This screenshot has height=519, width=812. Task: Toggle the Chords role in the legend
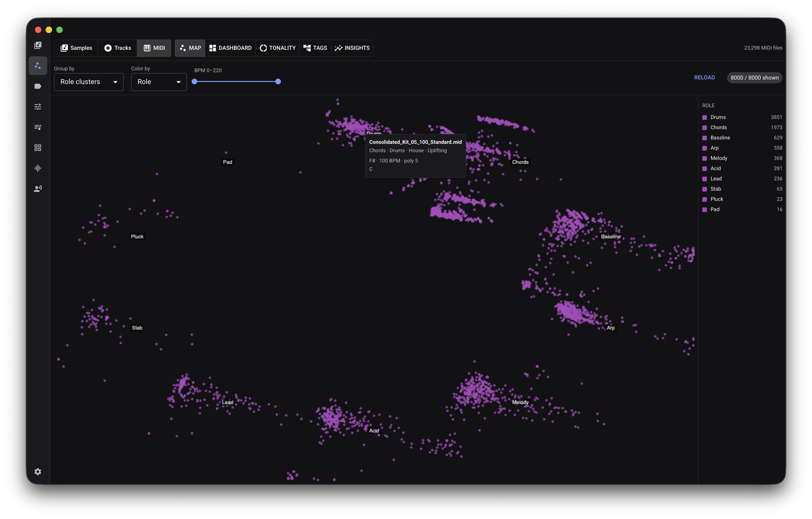pos(742,128)
